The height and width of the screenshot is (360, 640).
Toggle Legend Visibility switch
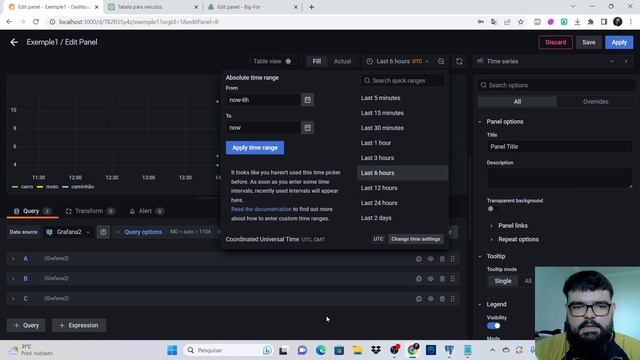tap(493, 326)
